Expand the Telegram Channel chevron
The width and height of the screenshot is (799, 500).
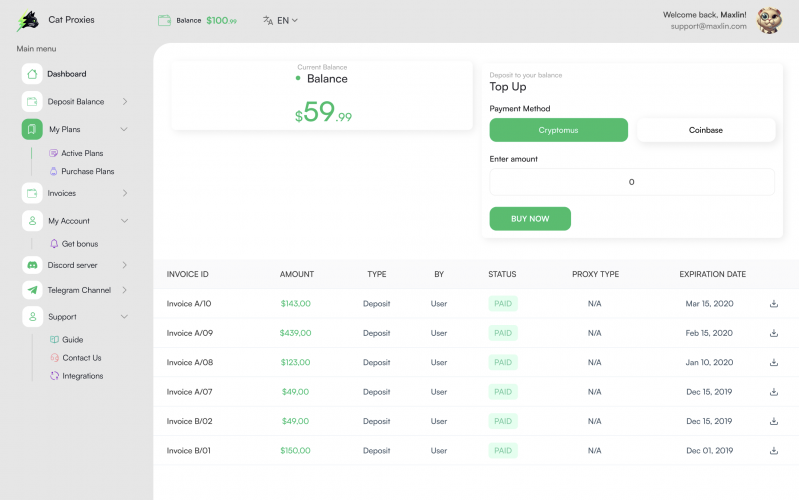click(125, 290)
